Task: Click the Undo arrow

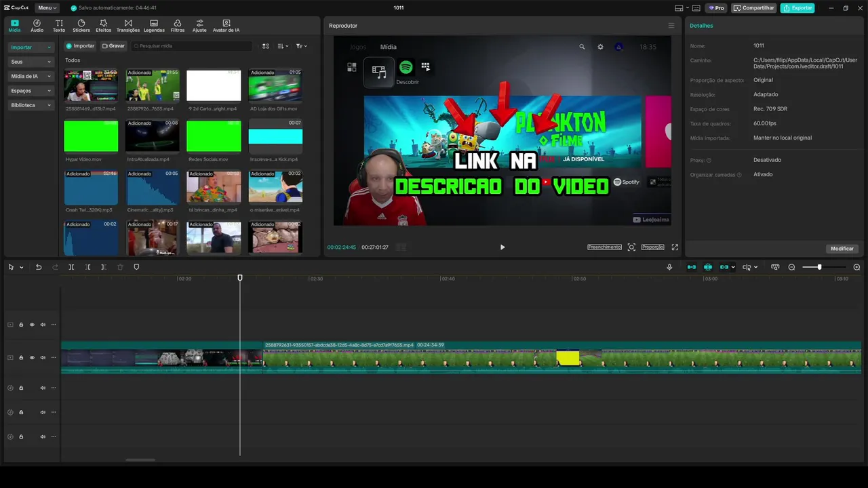Action: pos(39,267)
